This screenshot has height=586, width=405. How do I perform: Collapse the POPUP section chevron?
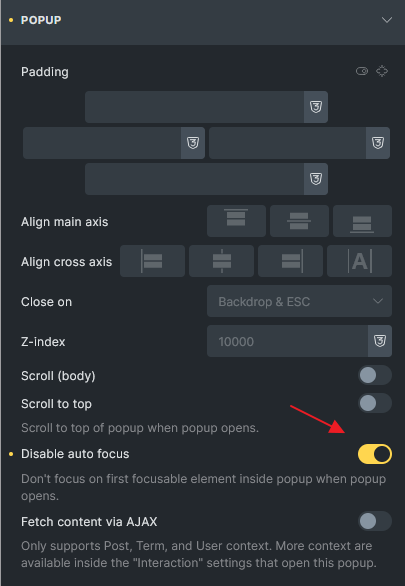click(387, 20)
